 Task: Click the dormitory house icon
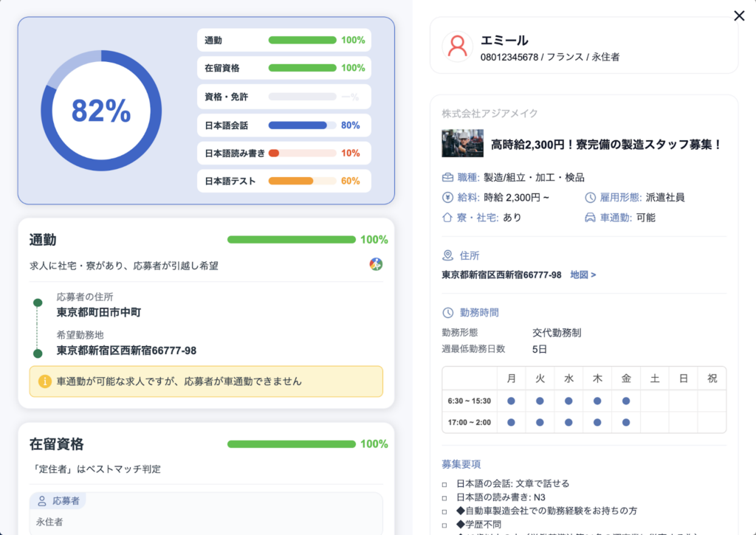[x=447, y=218]
